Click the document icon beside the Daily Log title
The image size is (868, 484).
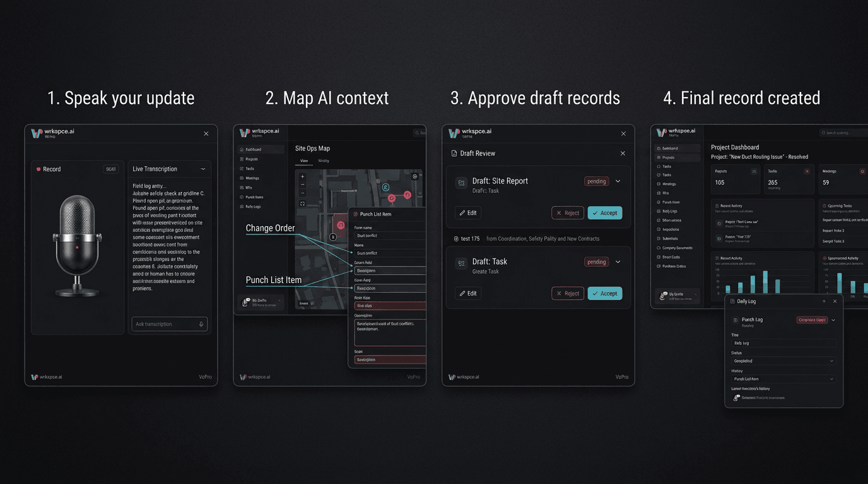click(x=732, y=301)
